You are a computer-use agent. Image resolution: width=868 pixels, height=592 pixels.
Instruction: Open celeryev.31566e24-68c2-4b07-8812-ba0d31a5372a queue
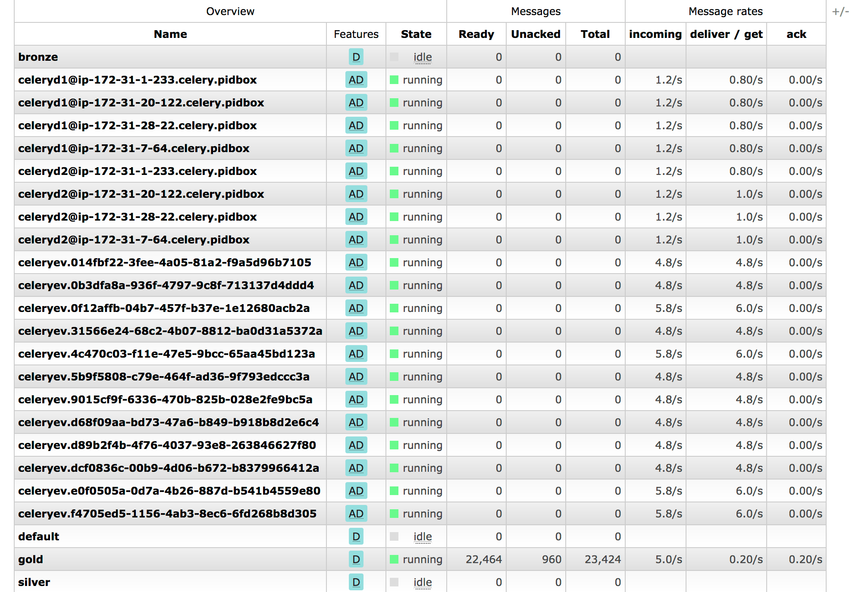(170, 331)
